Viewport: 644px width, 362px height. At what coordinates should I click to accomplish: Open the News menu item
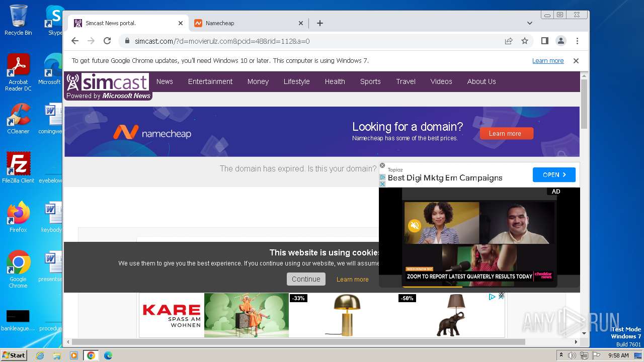(165, 81)
